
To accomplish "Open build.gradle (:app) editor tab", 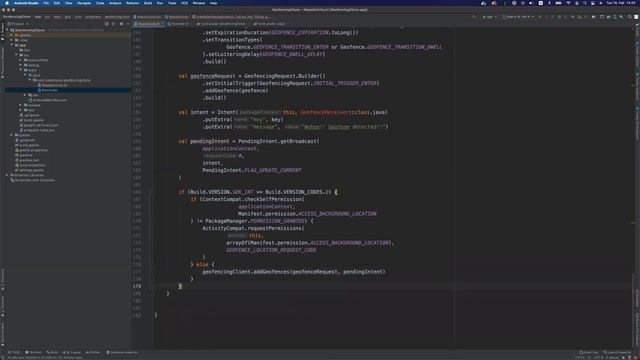I will coord(270,24).
